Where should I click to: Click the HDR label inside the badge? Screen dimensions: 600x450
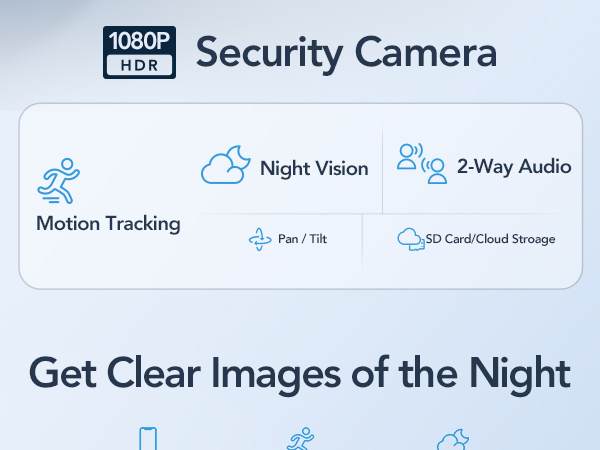pyautogui.click(x=139, y=65)
